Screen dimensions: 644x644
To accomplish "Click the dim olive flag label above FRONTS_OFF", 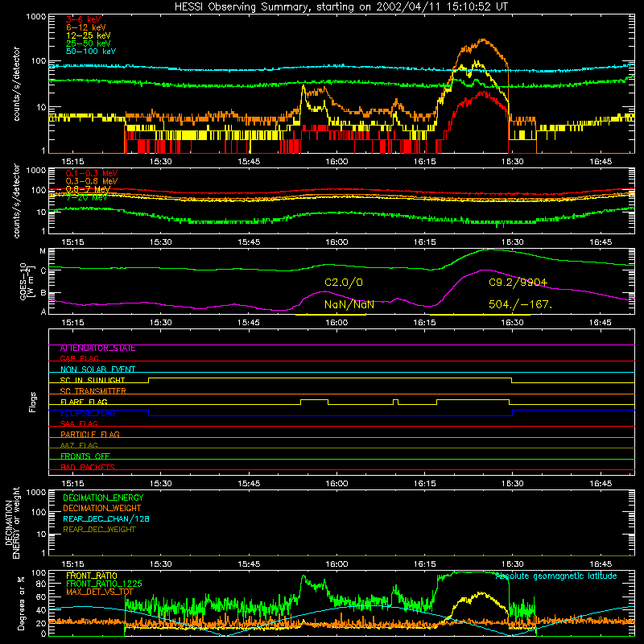I will point(79,446).
